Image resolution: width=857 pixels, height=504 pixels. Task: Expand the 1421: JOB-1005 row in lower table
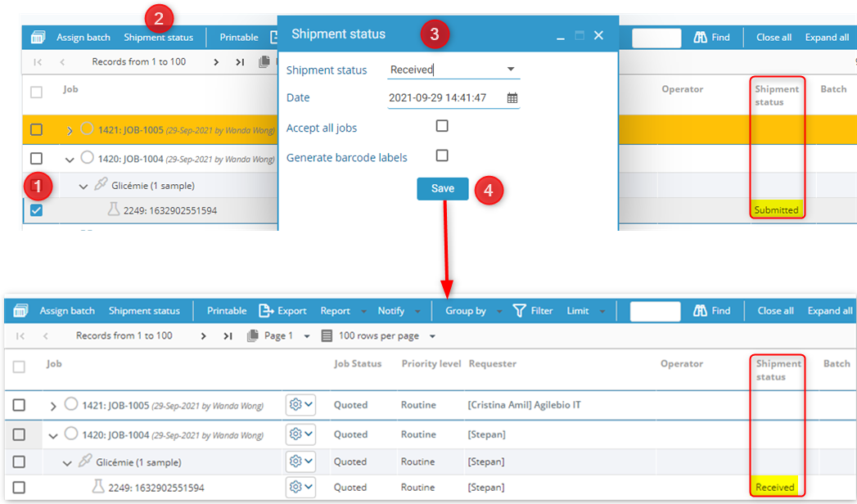(x=53, y=407)
